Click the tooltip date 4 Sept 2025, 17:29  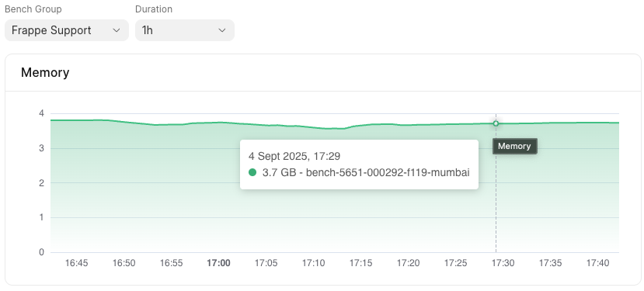[294, 157]
